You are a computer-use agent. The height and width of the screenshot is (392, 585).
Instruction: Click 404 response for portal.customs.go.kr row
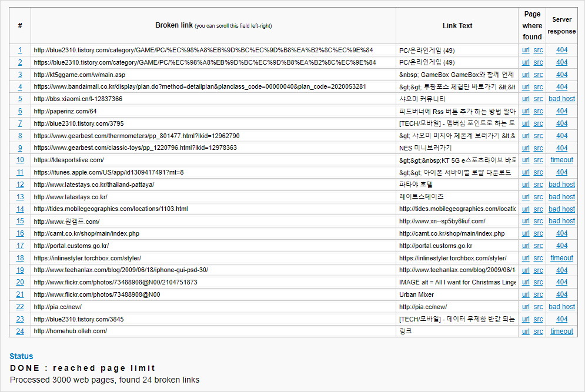[x=561, y=246]
